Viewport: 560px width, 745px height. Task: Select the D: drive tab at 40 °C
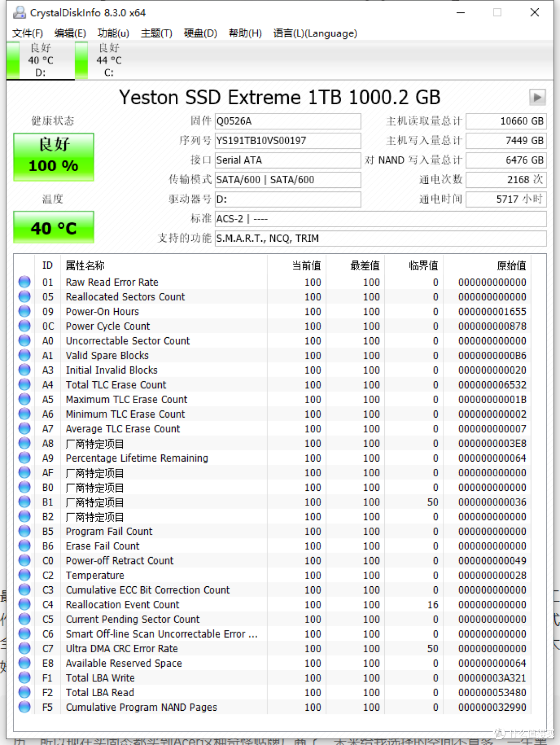tap(40, 60)
